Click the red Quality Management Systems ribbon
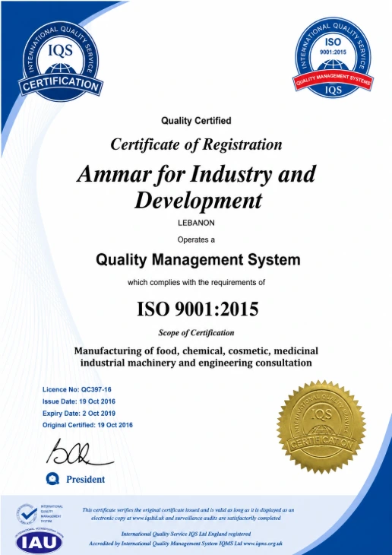The image size is (392, 555). (x=333, y=81)
